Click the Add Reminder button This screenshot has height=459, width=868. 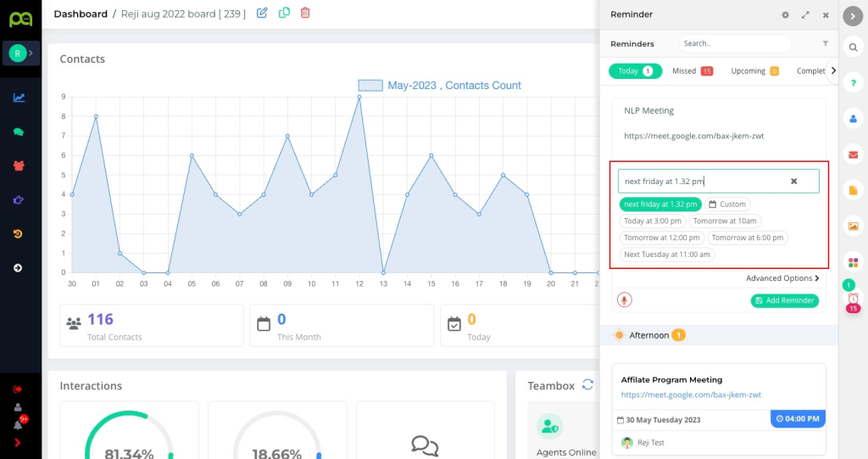coord(784,300)
